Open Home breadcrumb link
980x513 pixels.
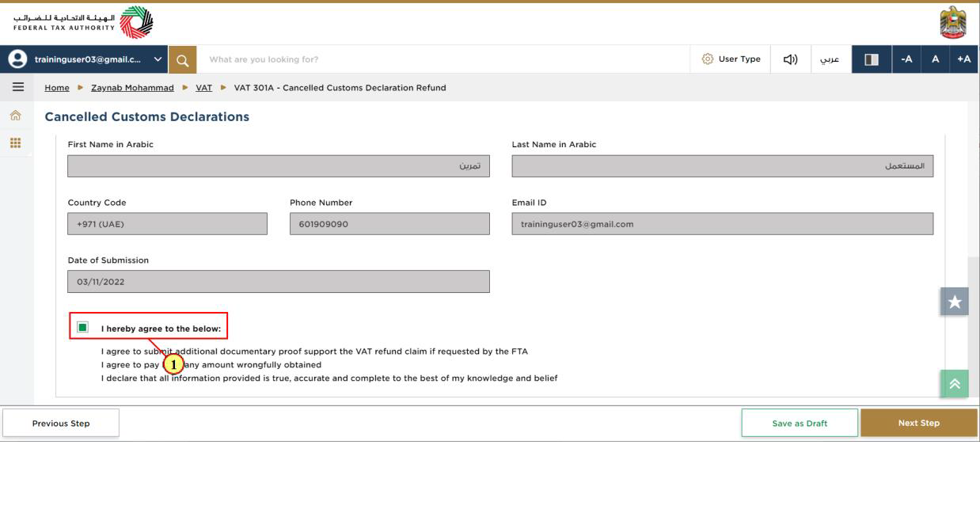click(57, 88)
